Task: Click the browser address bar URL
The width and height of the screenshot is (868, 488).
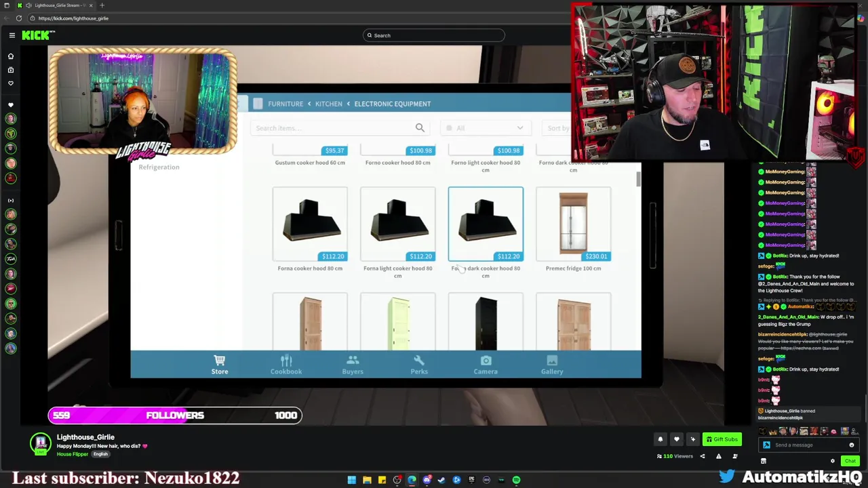Action: click(x=73, y=18)
